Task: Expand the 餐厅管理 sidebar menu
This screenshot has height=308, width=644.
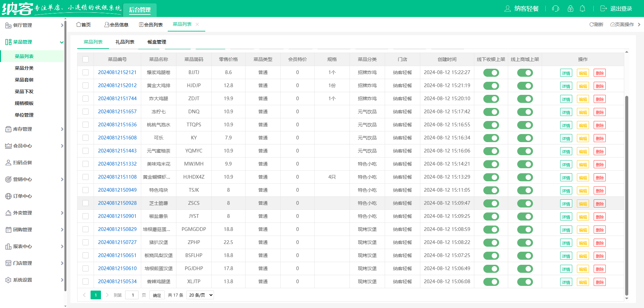Action: point(34,25)
